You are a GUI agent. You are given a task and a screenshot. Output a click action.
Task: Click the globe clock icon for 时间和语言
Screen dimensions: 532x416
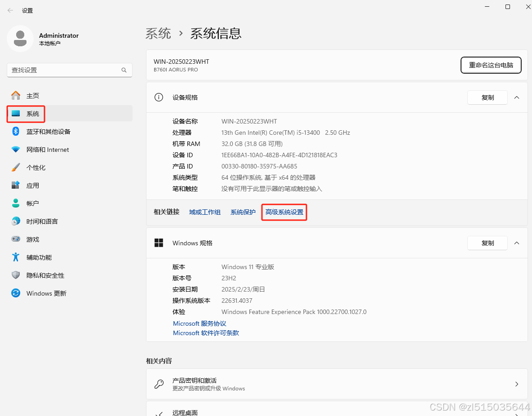coord(16,221)
